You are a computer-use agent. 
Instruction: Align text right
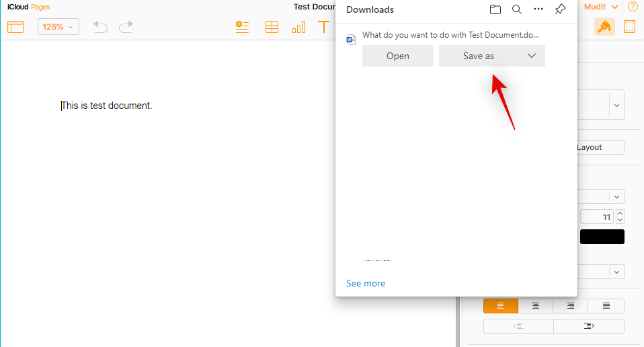click(x=571, y=306)
